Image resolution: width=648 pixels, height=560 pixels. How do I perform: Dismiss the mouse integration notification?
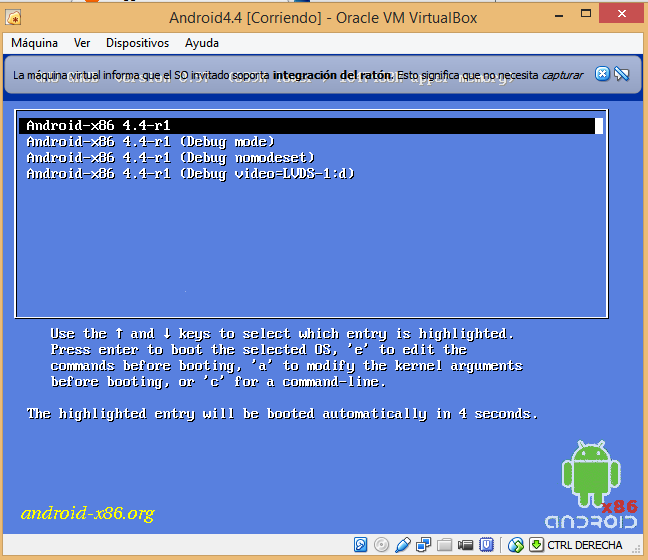602,74
